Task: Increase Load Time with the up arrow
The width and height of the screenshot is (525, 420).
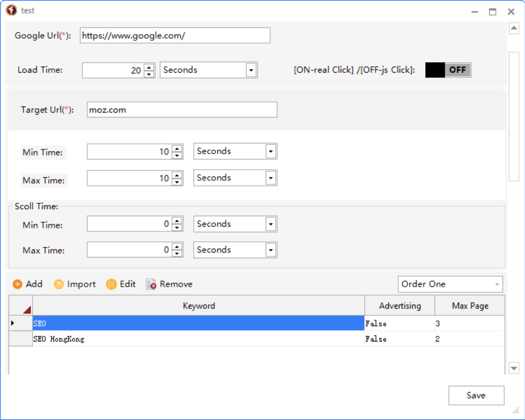Action: point(149,67)
